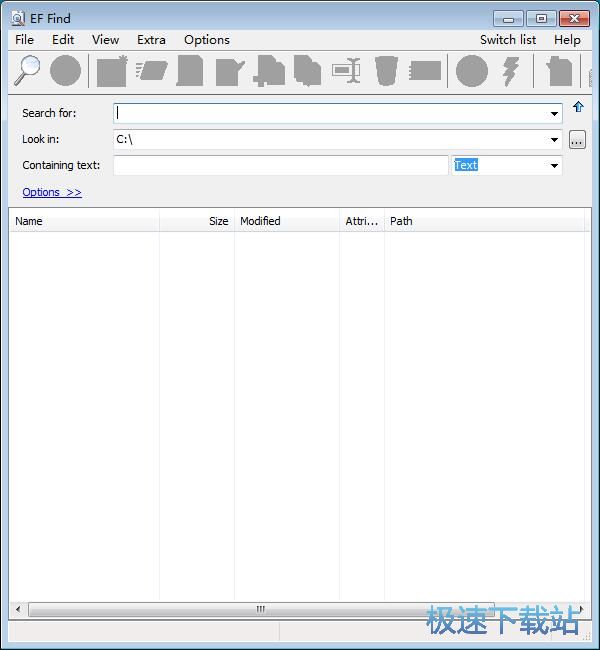The width and height of the screenshot is (600, 650).
Task: Click the toolbar overflow grip at right edge
Action: tap(590, 77)
